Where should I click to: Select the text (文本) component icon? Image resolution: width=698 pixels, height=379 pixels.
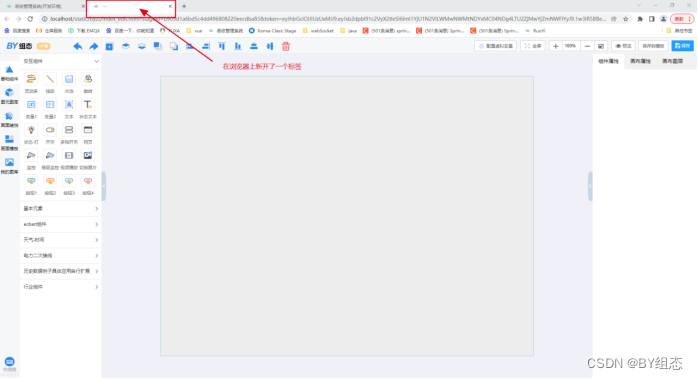(x=69, y=105)
